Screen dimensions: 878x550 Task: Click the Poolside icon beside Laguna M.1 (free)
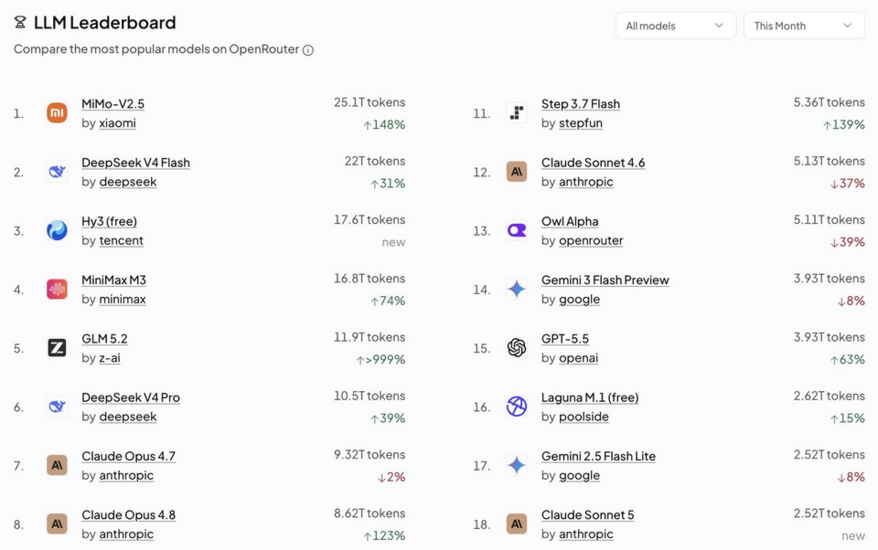pos(516,407)
